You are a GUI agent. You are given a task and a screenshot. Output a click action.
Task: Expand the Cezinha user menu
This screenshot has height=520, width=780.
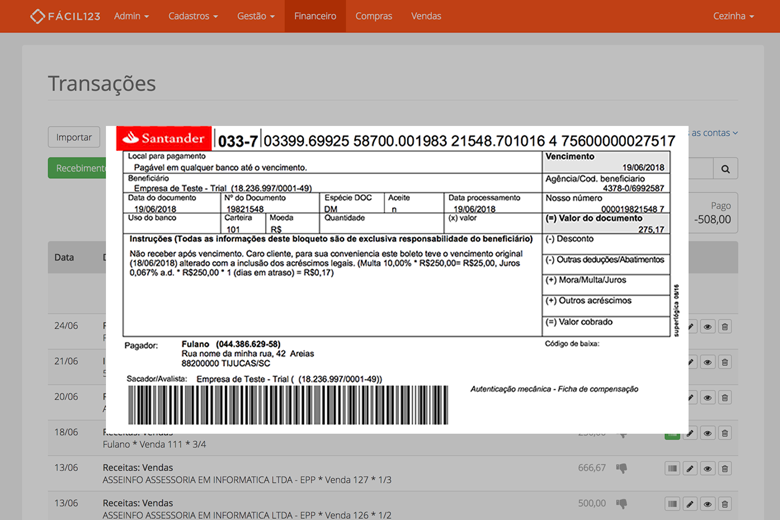733,16
